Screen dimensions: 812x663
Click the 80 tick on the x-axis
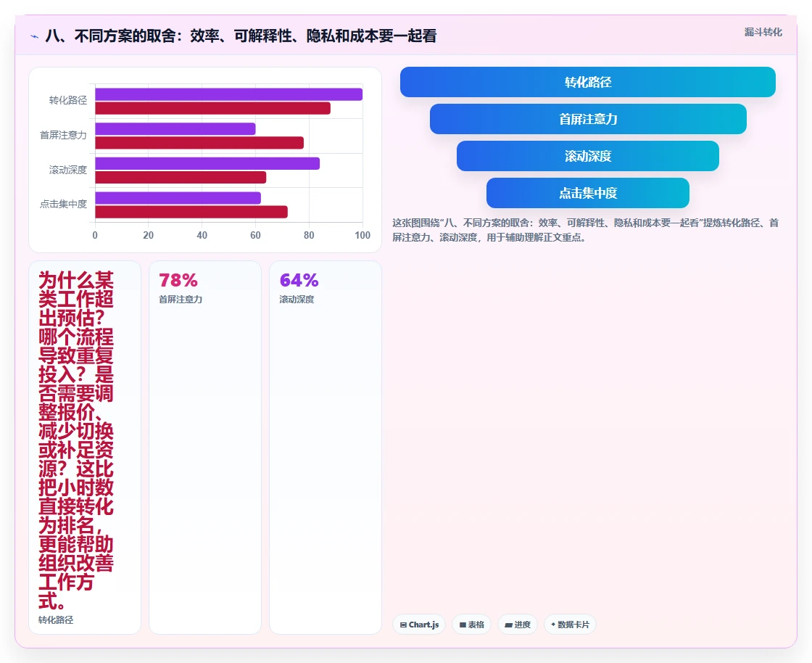[309, 235]
